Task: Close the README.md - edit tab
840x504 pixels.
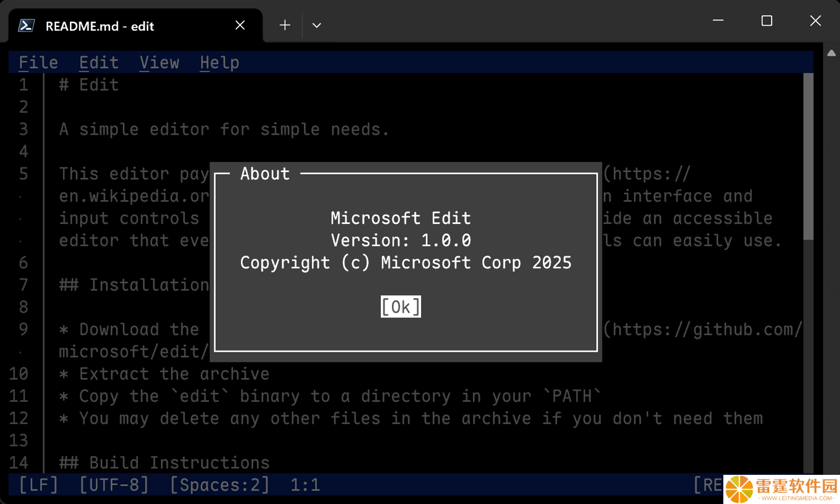Action: [x=240, y=25]
